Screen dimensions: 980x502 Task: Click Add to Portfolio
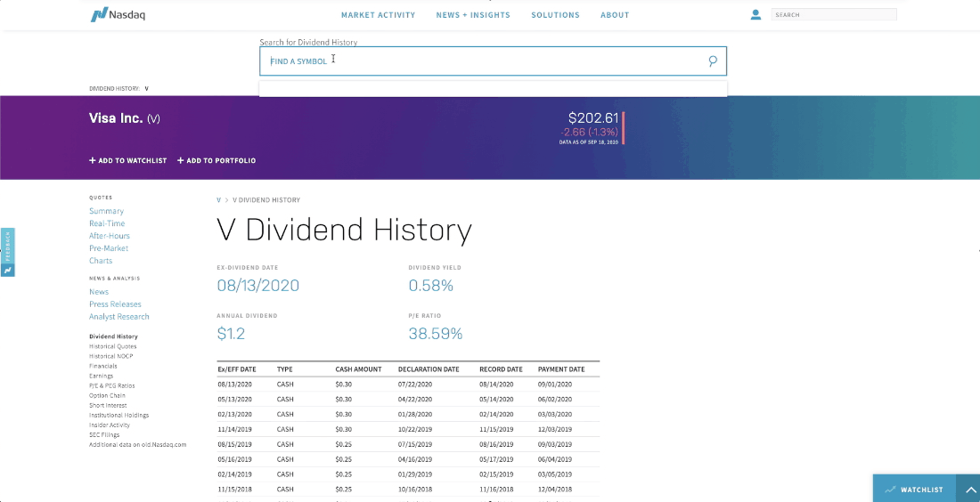[216, 160]
